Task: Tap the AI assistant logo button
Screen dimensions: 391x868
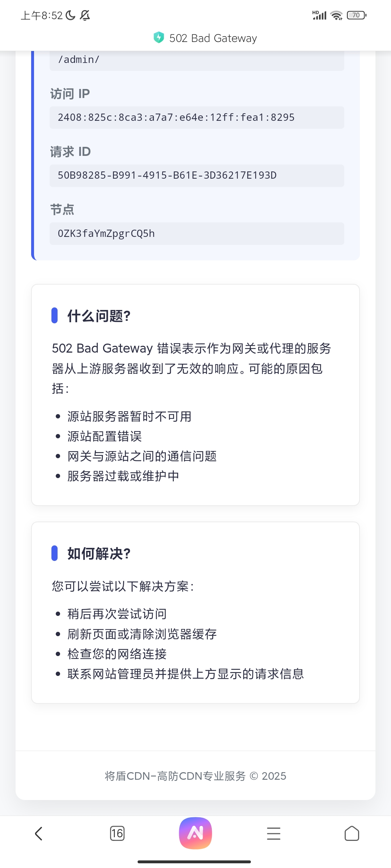Action: tap(195, 833)
